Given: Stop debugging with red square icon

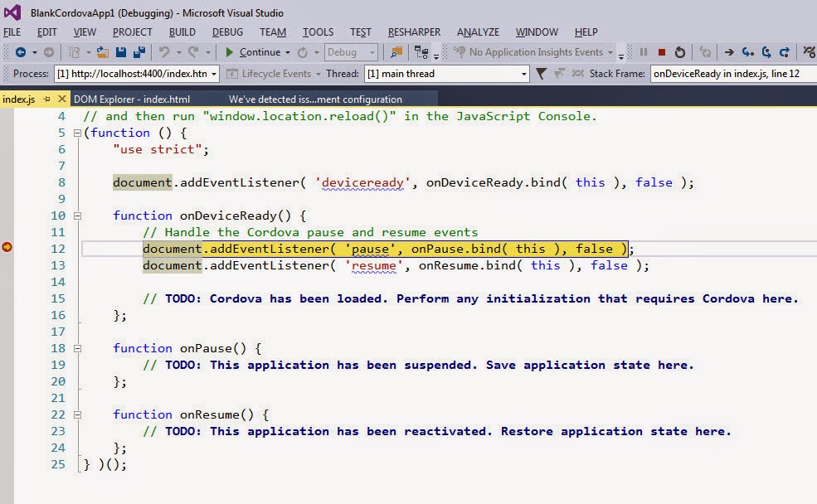Looking at the screenshot, I should click(662, 52).
